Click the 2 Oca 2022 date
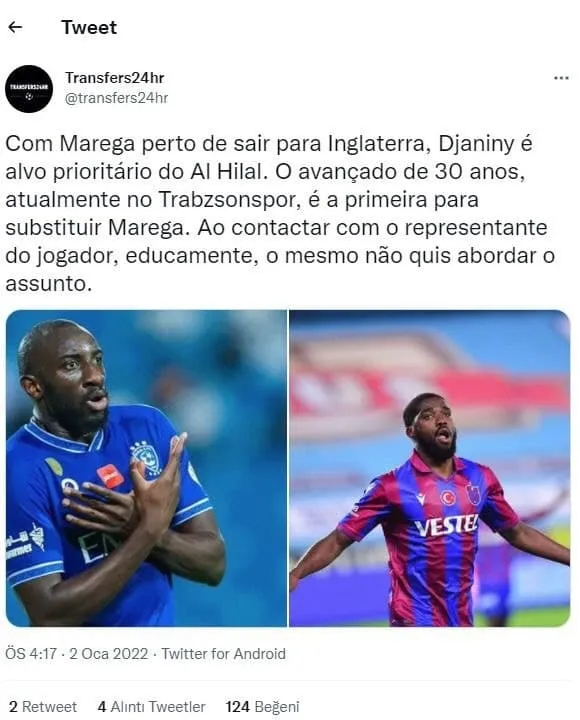 click(x=108, y=653)
